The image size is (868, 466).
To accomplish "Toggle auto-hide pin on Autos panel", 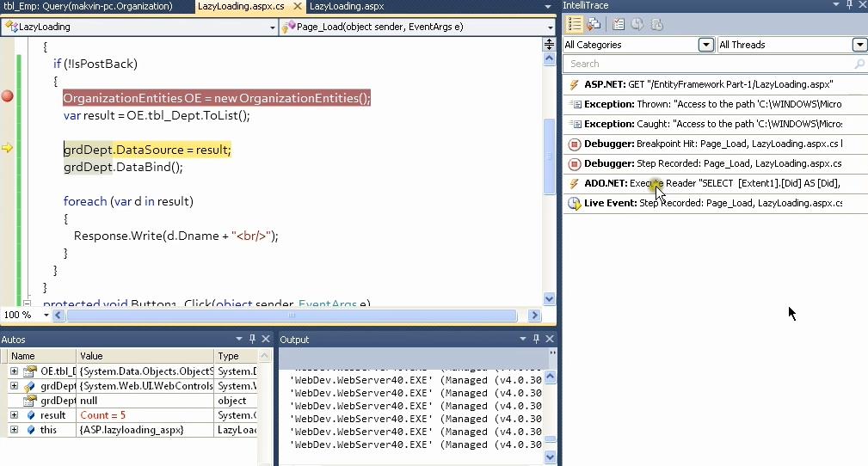I will (252, 340).
